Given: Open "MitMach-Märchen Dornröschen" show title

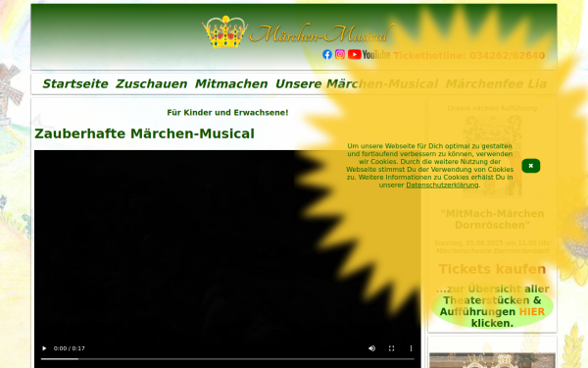Looking at the screenshot, I should coord(492,219).
